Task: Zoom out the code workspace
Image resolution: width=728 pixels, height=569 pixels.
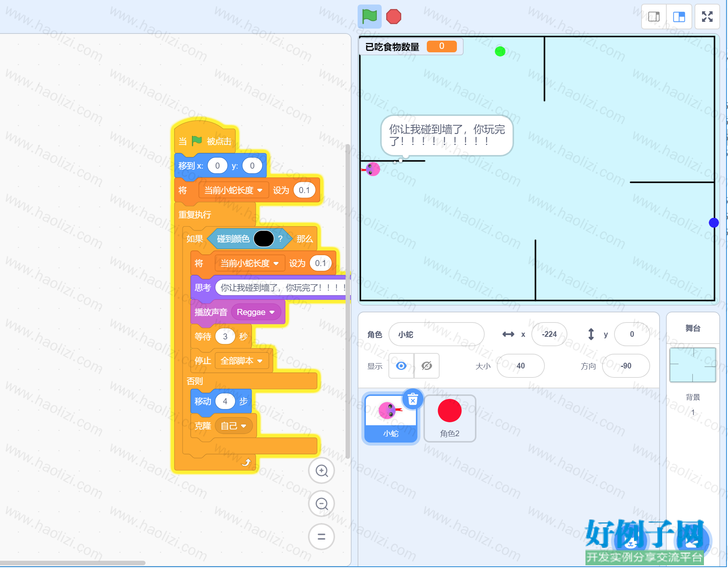Action: 322,504
